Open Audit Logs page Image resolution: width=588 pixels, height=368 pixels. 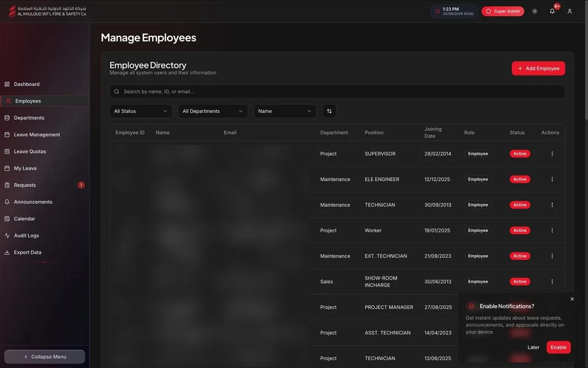click(x=45, y=236)
